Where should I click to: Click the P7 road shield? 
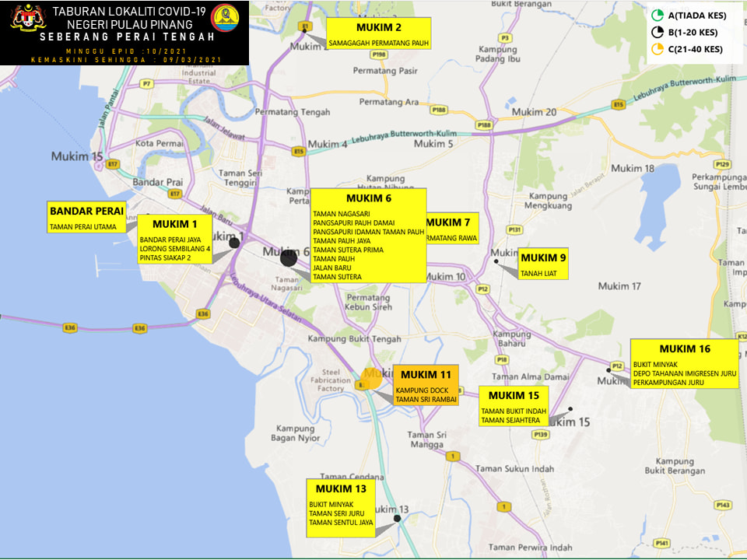coord(146,84)
